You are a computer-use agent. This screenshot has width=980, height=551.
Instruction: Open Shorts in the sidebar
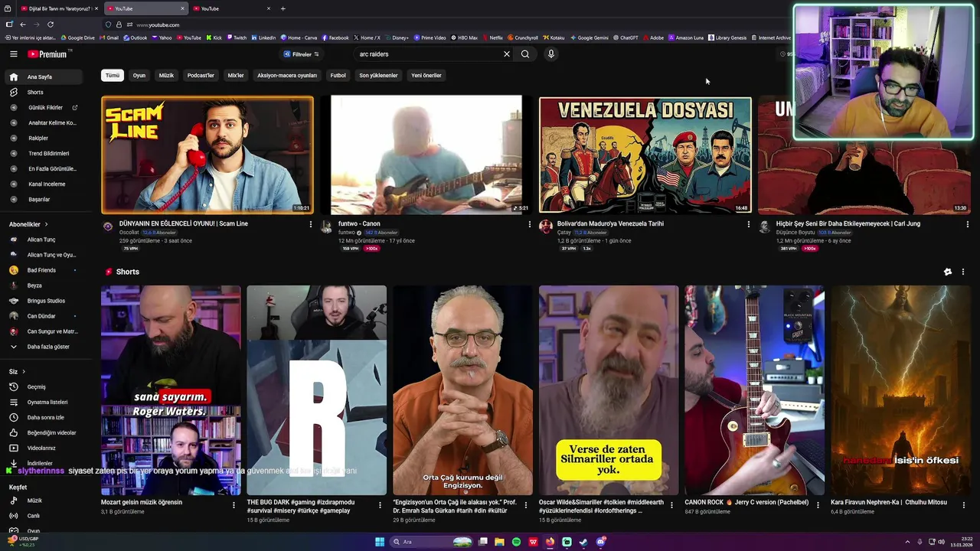coord(43,93)
